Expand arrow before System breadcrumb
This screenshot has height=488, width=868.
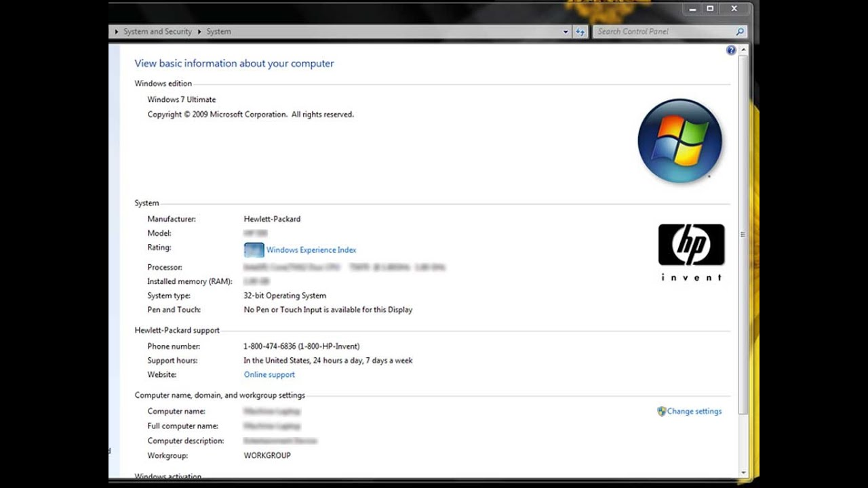pos(199,32)
